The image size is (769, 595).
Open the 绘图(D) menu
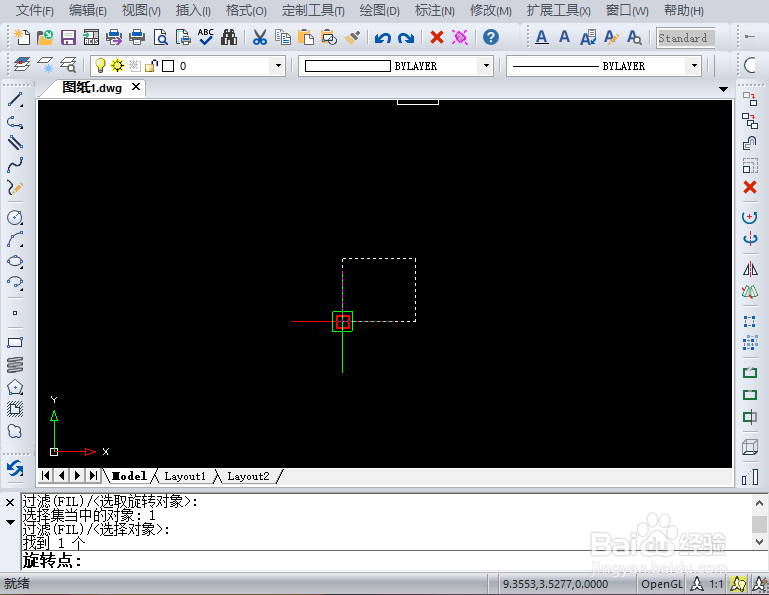pos(380,10)
